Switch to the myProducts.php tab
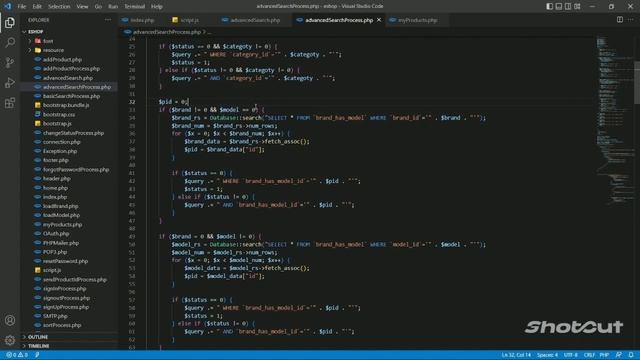The height and width of the screenshot is (360, 640). (418, 20)
